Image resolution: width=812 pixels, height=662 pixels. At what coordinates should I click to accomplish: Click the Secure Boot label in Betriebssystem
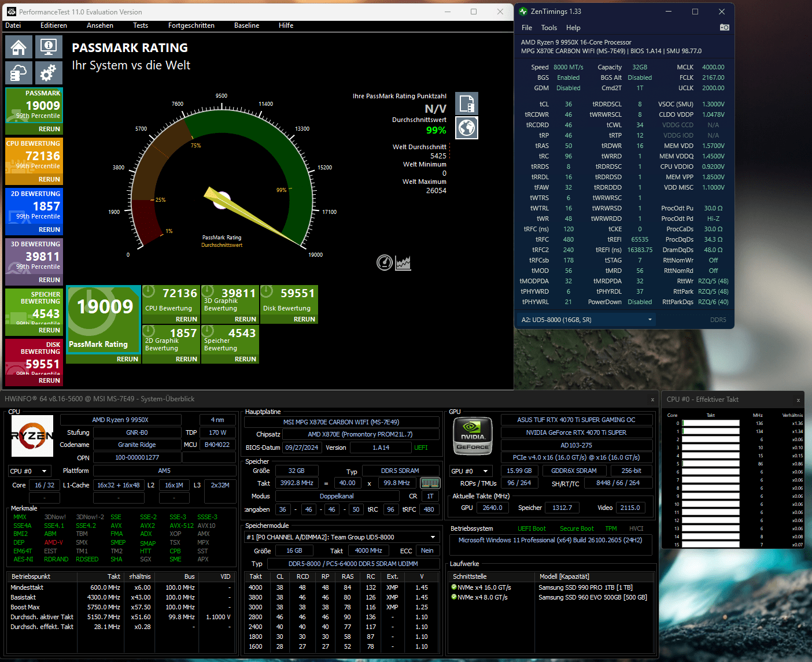pyautogui.click(x=577, y=528)
